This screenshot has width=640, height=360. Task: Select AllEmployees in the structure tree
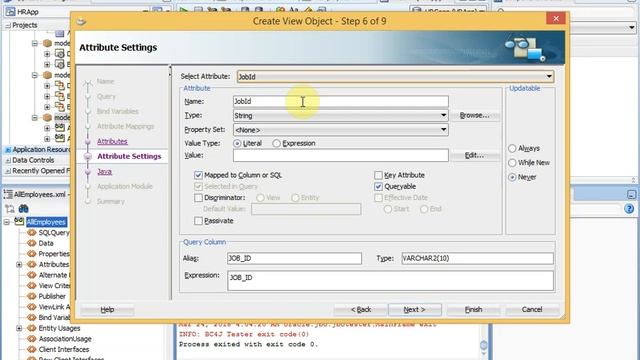47,222
